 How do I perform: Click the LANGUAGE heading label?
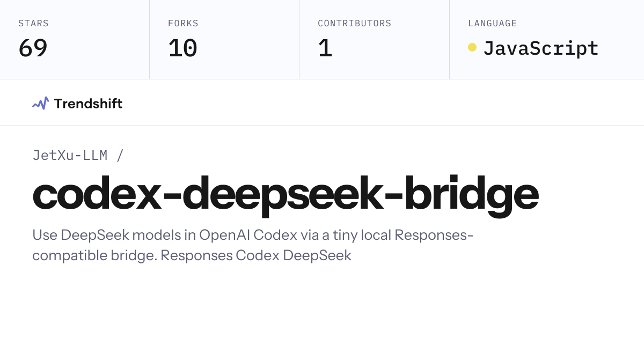coord(492,24)
